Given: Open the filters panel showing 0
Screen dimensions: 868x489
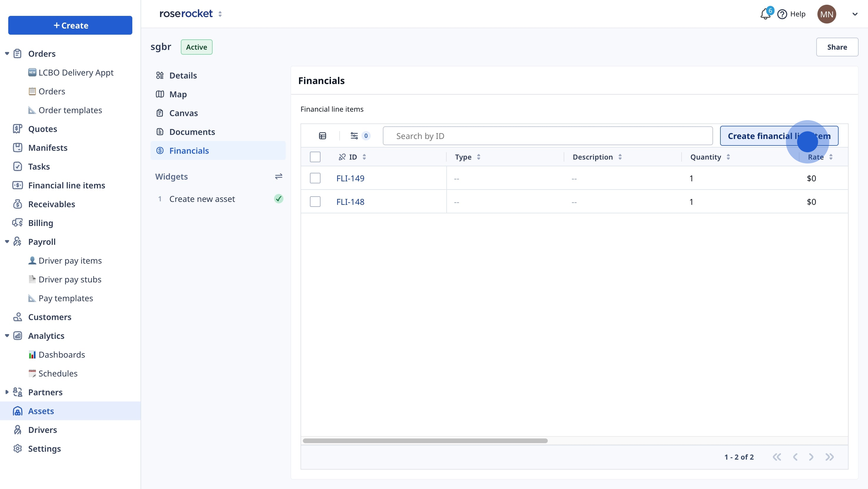Looking at the screenshot, I should pos(359,136).
